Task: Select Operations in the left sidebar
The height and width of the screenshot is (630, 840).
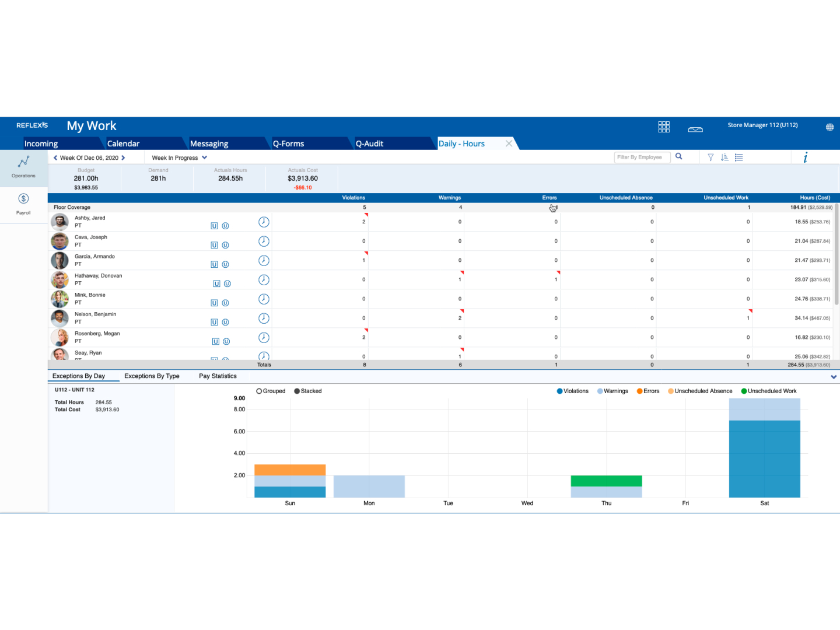Action: point(23,167)
